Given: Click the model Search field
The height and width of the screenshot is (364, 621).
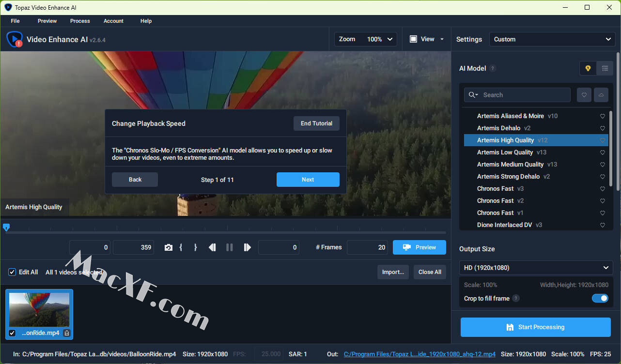Looking at the screenshot, I should pos(517,95).
